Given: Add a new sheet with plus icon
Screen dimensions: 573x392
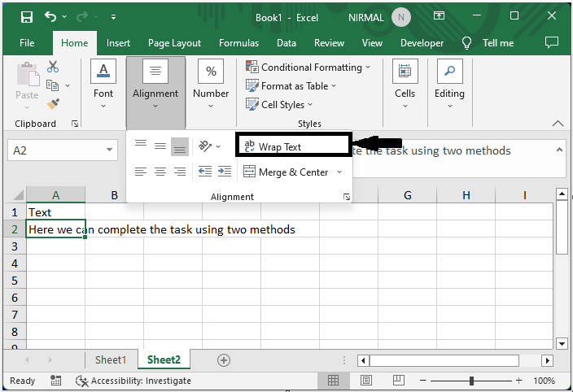Looking at the screenshot, I should (224, 359).
